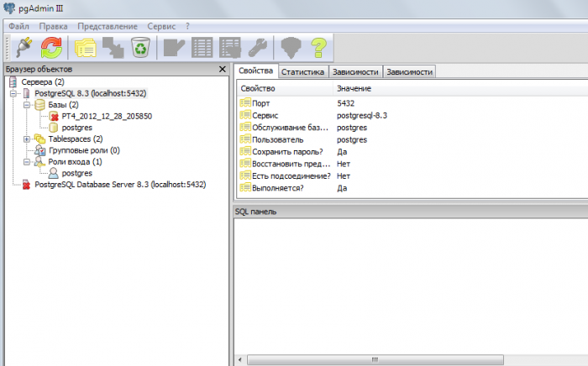Select the postgres login role

(x=77, y=173)
